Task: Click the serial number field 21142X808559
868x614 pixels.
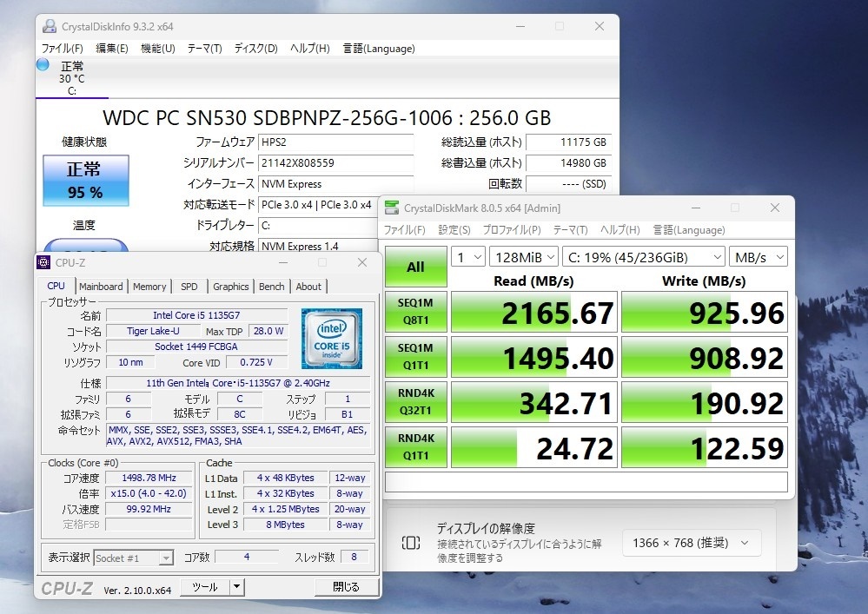Action: [336, 163]
